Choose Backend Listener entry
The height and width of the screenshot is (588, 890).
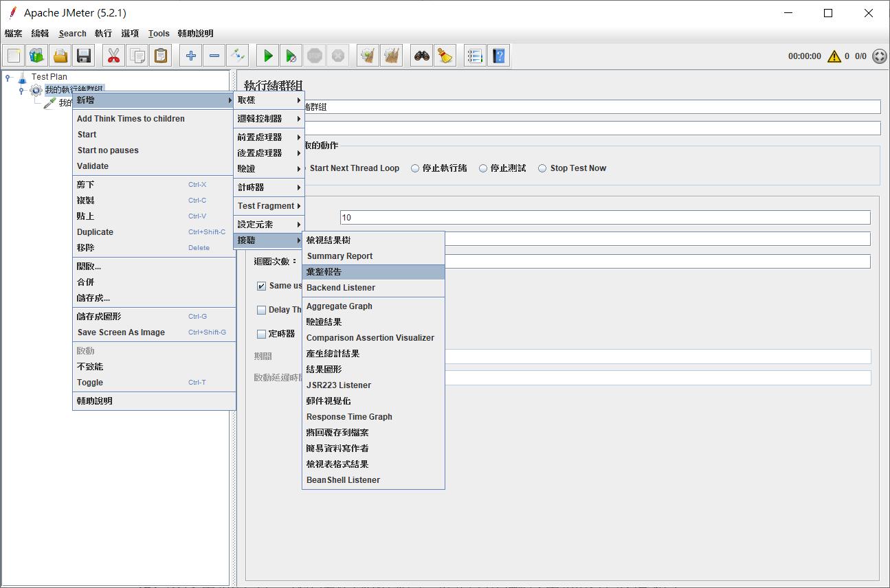pyautogui.click(x=373, y=288)
